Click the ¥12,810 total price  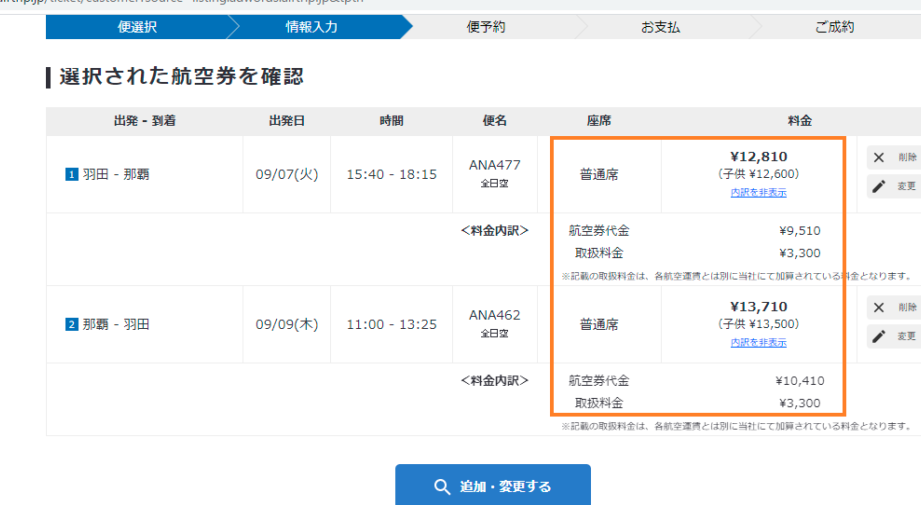coord(759,156)
